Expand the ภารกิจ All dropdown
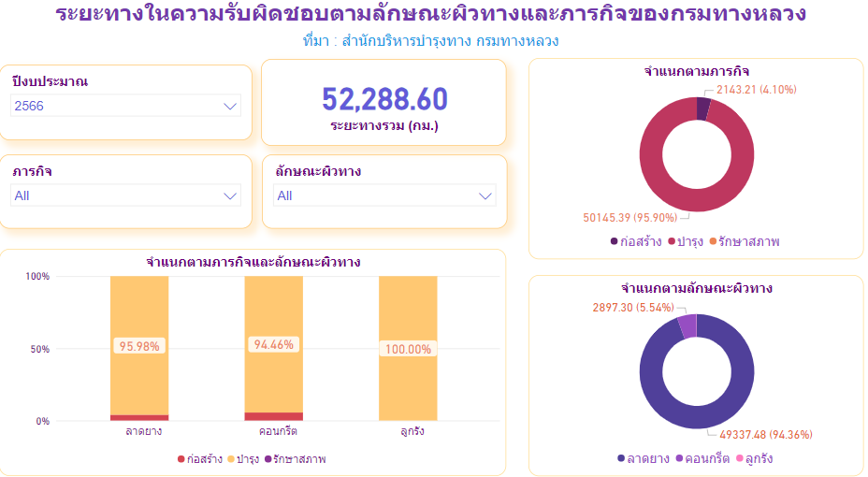 point(125,195)
